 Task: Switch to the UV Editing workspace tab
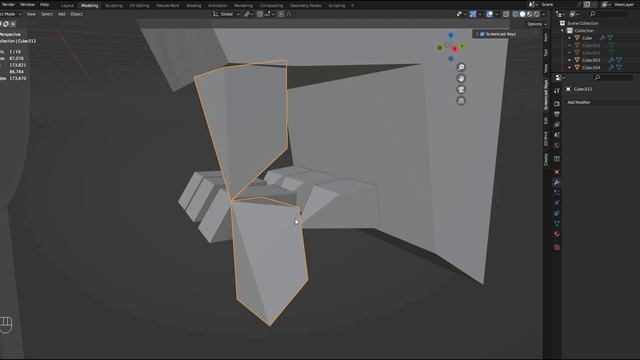[139, 6]
